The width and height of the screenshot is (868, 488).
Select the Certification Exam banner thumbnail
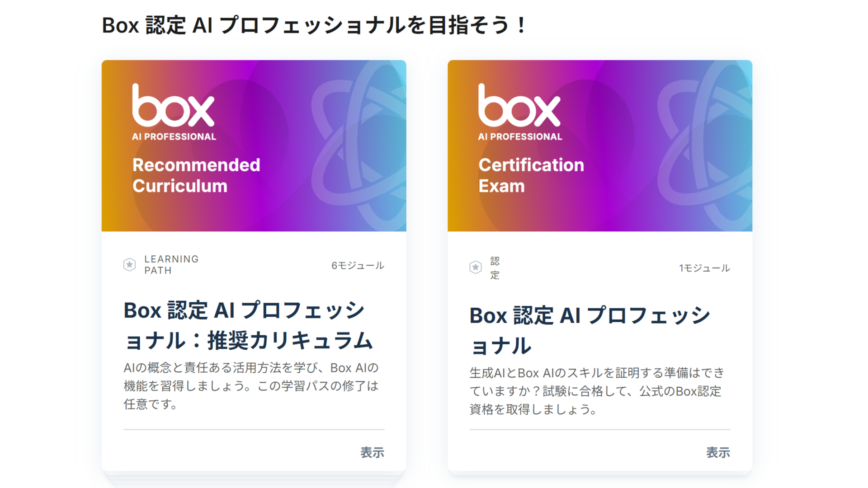click(600, 146)
